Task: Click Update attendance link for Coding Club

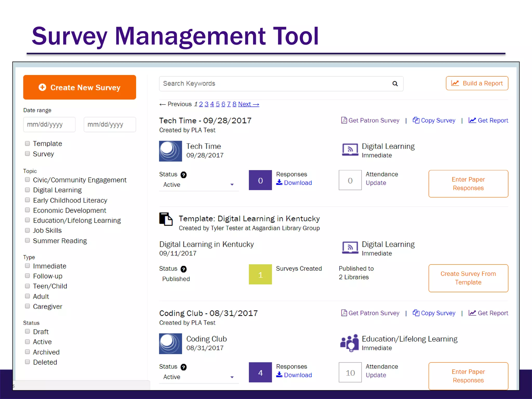Action: coord(376,375)
